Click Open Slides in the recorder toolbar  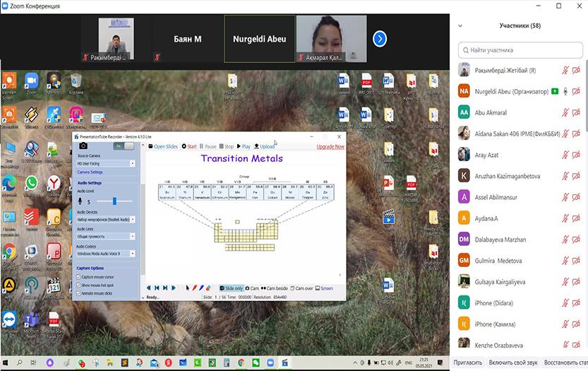163,146
